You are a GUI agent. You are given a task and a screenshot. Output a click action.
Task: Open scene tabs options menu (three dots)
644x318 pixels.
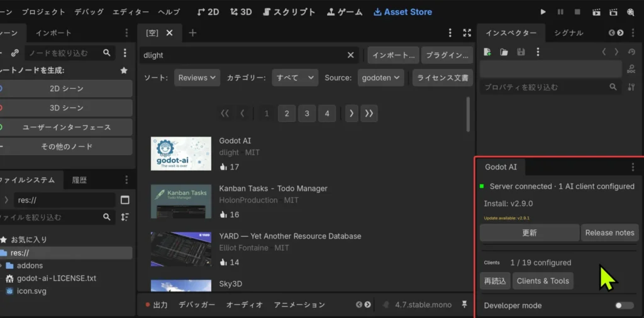[450, 33]
